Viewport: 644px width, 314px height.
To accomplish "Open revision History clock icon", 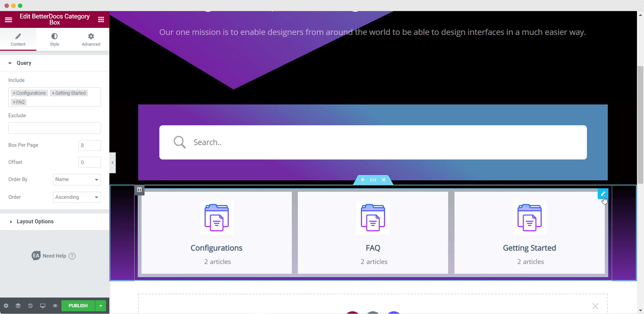I will 30,306.
